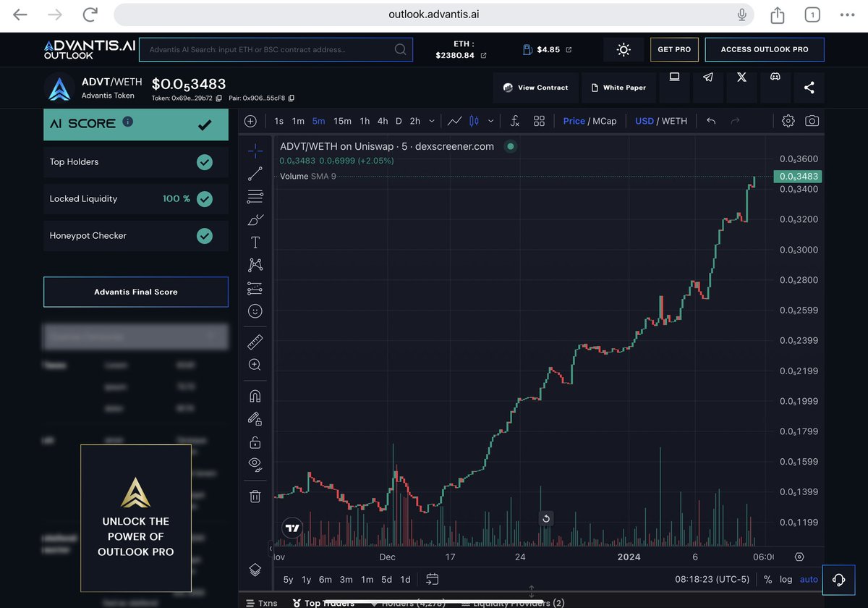Open the chart patterns tool
Screen dimensions: 868x608
[255, 265]
